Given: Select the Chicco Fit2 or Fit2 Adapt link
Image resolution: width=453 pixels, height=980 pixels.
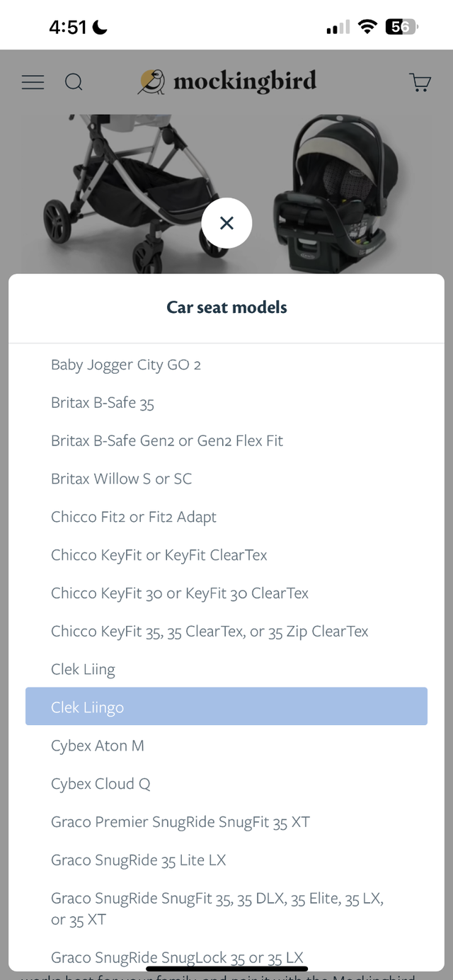Looking at the screenshot, I should 134,517.
